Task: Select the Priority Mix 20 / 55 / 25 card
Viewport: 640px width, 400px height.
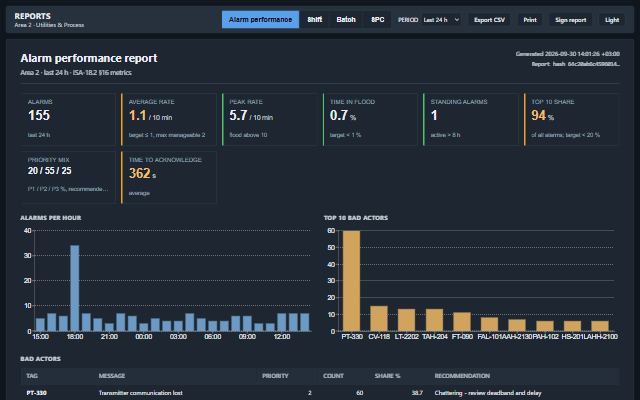Action: point(68,178)
